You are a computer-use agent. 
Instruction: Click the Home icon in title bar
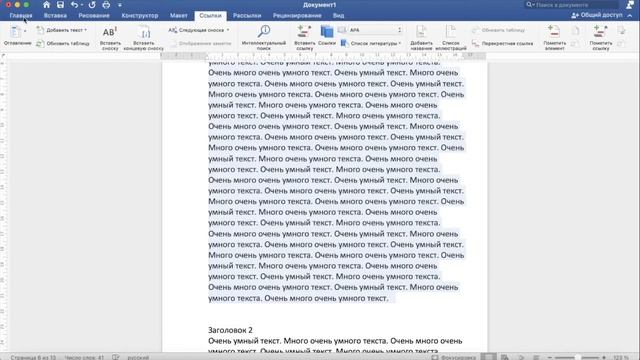point(46,5)
